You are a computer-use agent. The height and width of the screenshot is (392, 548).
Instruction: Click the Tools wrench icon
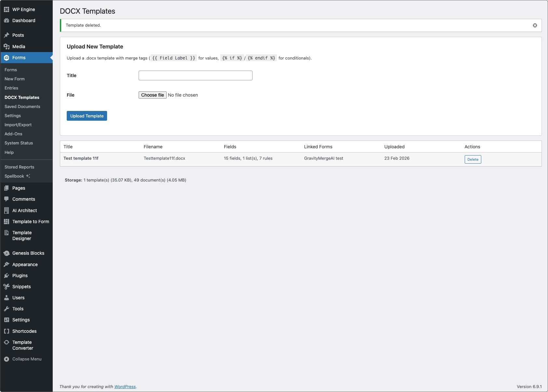(x=7, y=309)
